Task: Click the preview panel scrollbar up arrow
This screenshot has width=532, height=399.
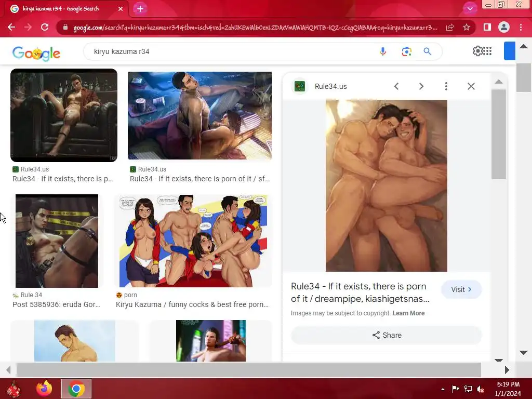Action: [x=498, y=82]
